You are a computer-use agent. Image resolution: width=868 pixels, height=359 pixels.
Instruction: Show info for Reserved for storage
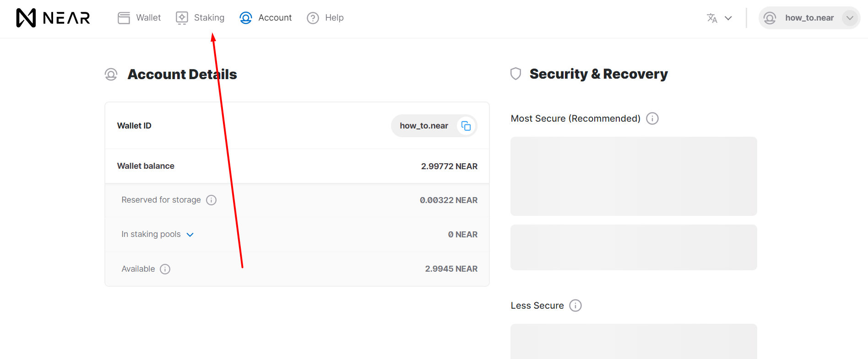click(211, 200)
